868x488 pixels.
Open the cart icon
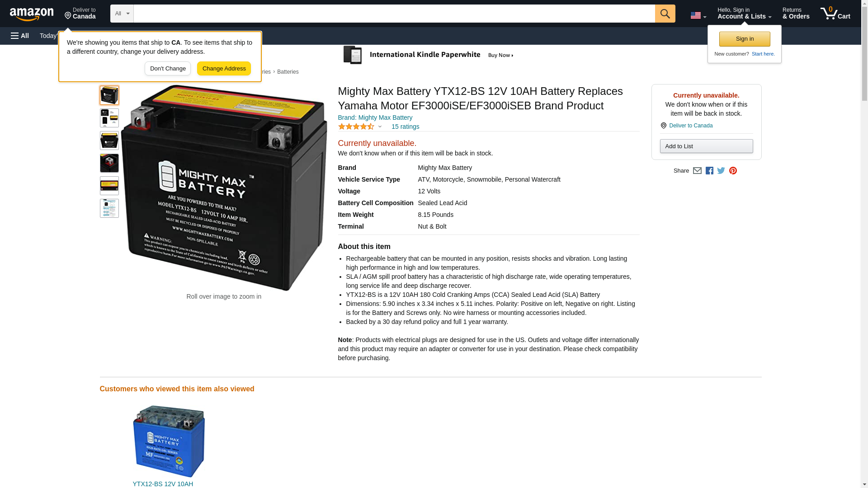835,14
